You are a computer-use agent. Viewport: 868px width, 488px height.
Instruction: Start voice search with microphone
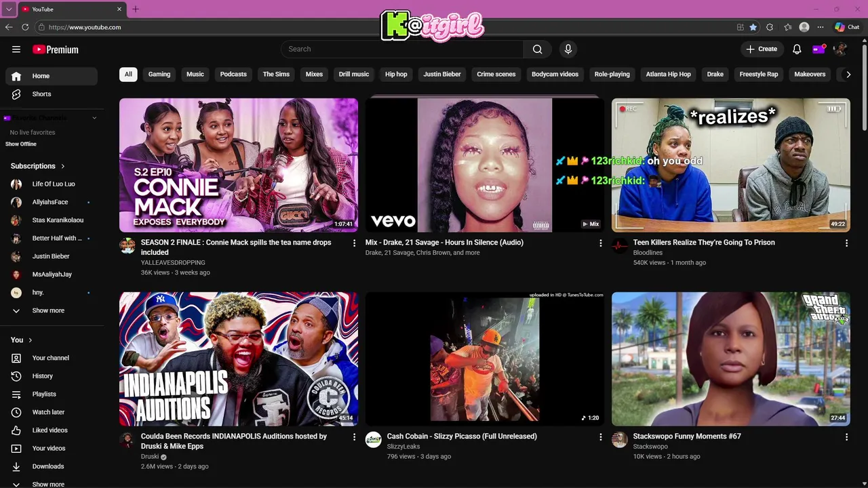pyautogui.click(x=568, y=49)
